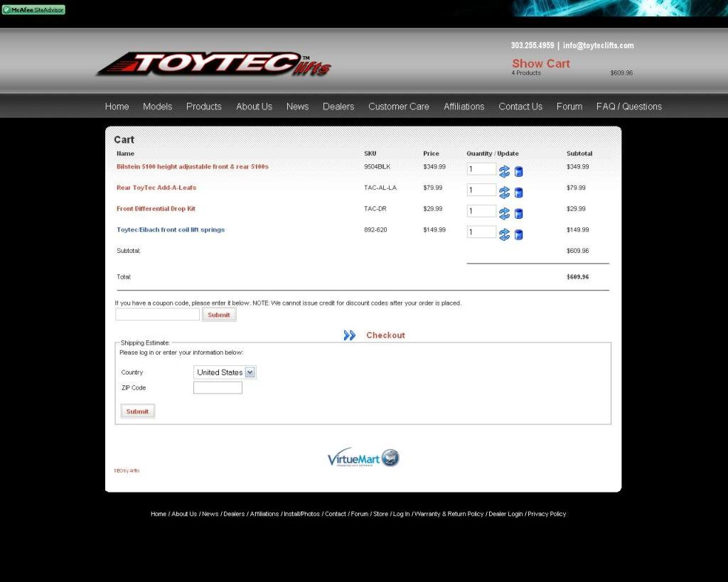Screen dimensions: 728x582
Task: Select Affiliations in navigation bar
Action: pyautogui.click(x=464, y=107)
